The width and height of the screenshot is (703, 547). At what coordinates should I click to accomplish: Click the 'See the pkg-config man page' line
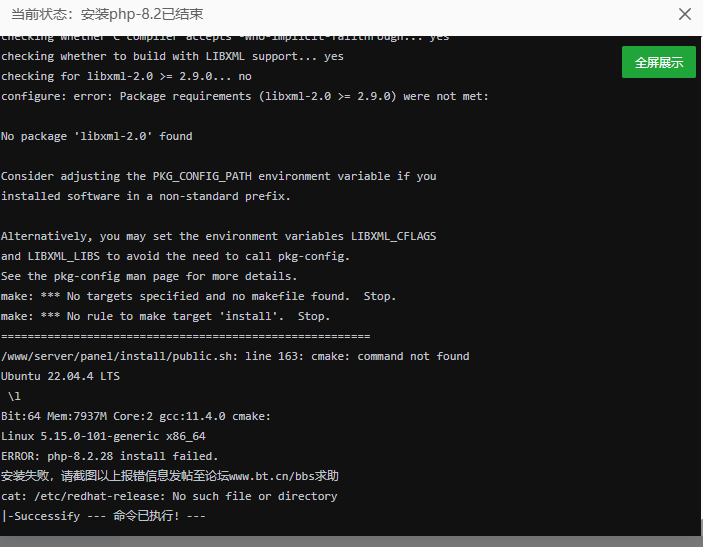click(149, 276)
